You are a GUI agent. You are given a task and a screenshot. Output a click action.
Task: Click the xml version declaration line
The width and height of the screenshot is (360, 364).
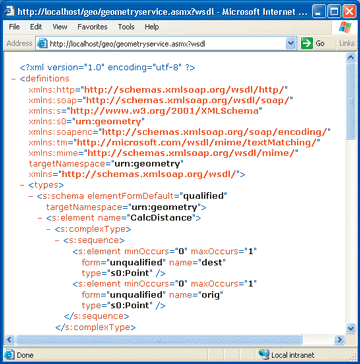(x=107, y=67)
